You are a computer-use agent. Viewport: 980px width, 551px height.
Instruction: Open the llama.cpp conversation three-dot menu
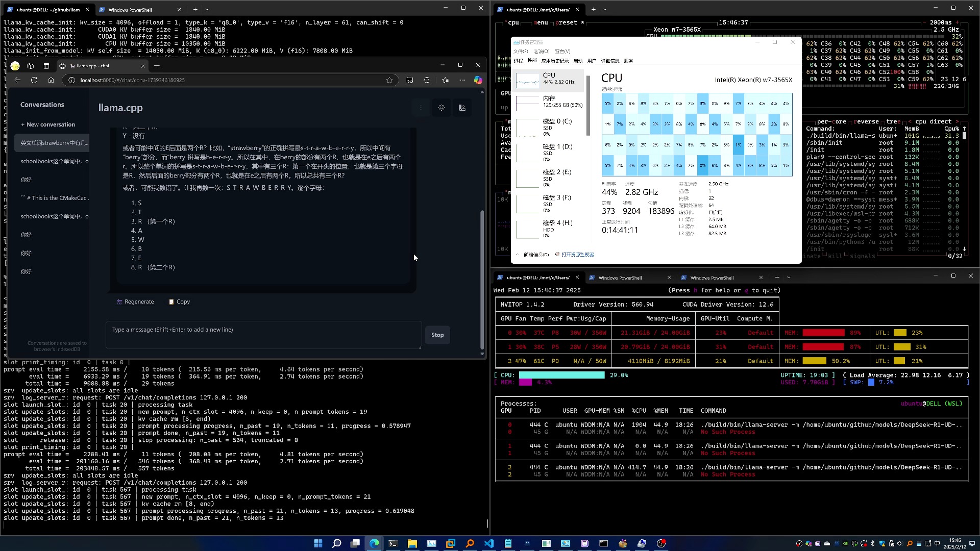[421, 108]
